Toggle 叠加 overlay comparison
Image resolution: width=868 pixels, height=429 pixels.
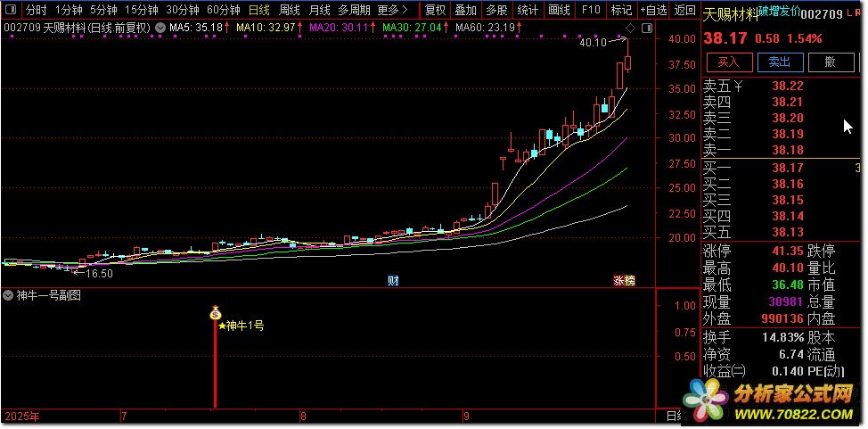pyautogui.click(x=465, y=11)
